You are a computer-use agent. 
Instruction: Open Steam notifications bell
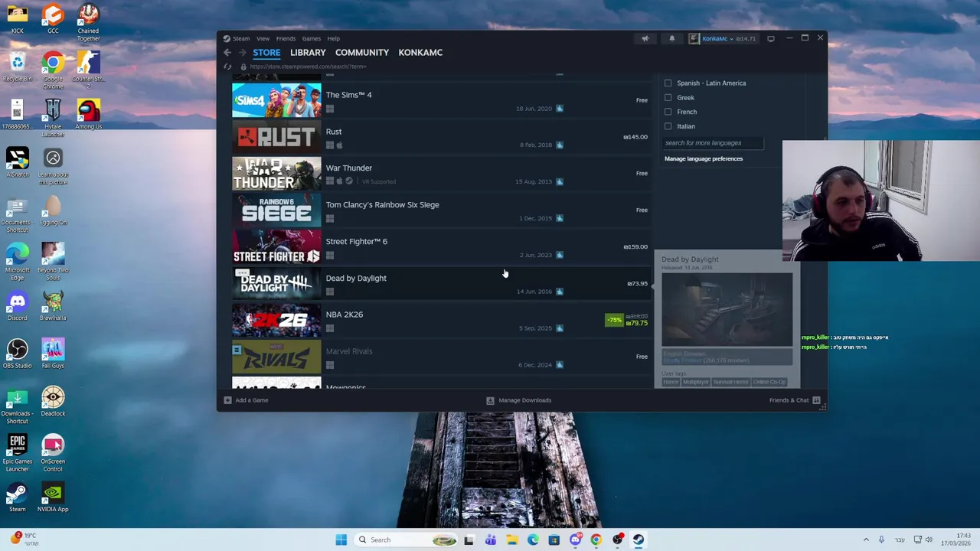click(672, 38)
